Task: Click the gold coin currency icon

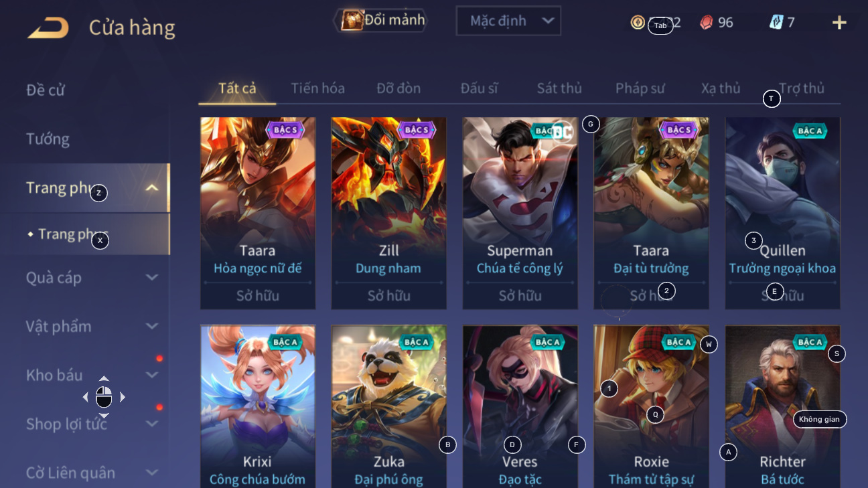Action: [638, 23]
